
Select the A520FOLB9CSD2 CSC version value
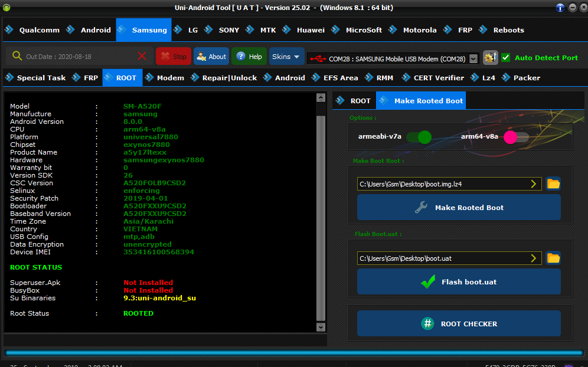click(155, 183)
